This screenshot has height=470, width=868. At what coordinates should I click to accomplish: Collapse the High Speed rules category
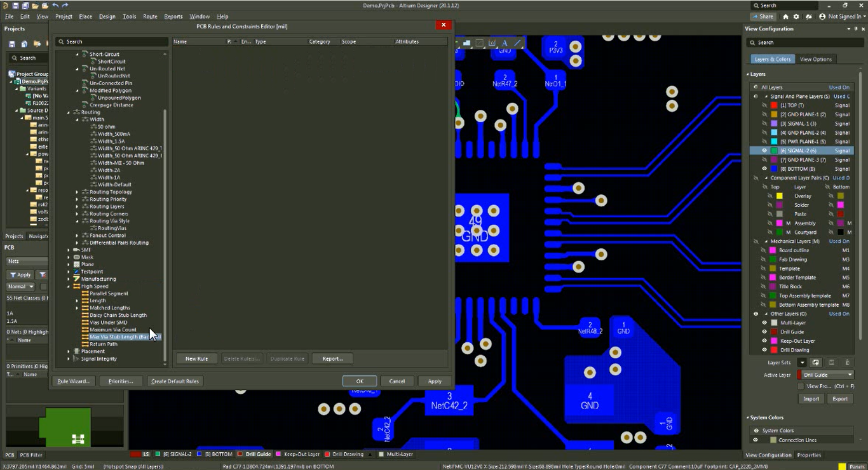click(x=69, y=286)
